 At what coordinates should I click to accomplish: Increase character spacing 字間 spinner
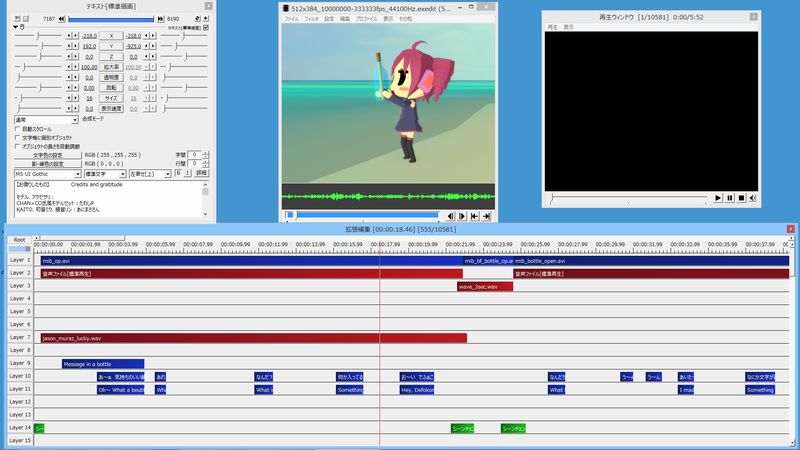(205, 153)
